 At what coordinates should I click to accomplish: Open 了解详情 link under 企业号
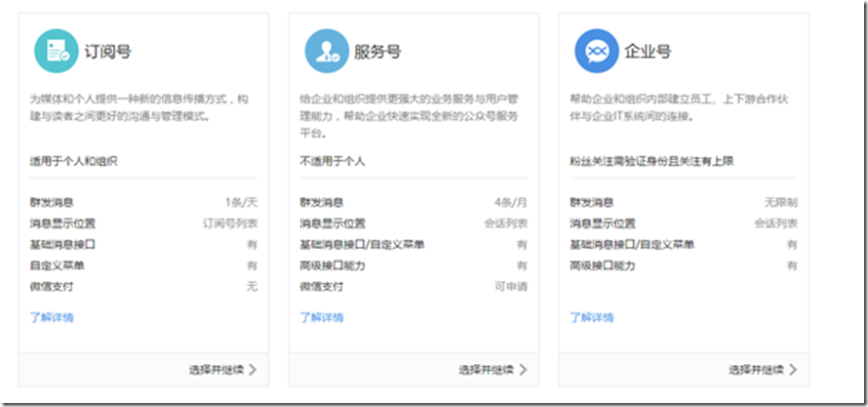592,317
